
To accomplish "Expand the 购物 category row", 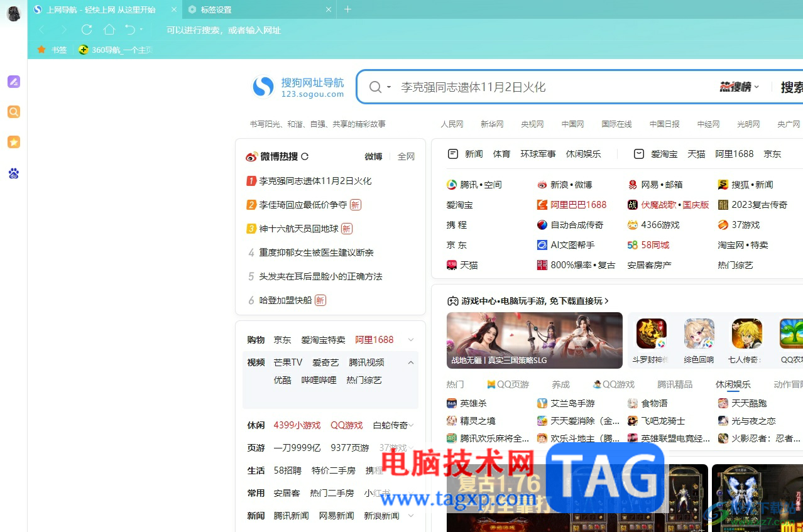I will pyautogui.click(x=411, y=340).
